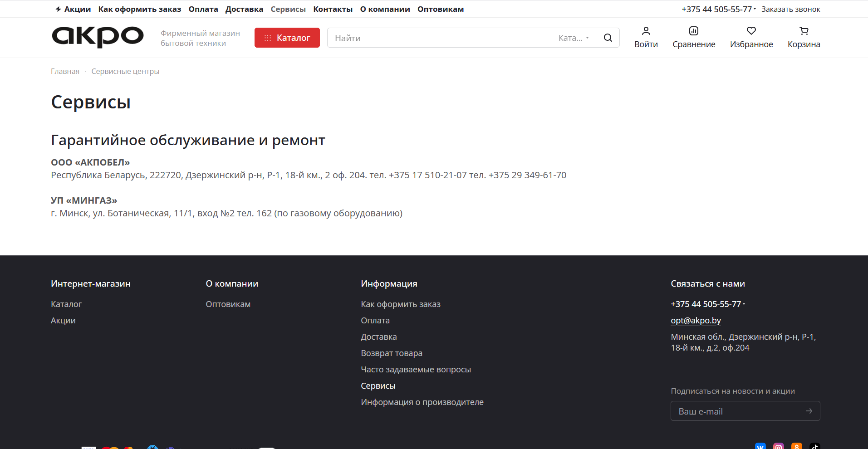Image resolution: width=868 pixels, height=449 pixels.
Task: Click the search magnifier icon
Action: [608, 38]
